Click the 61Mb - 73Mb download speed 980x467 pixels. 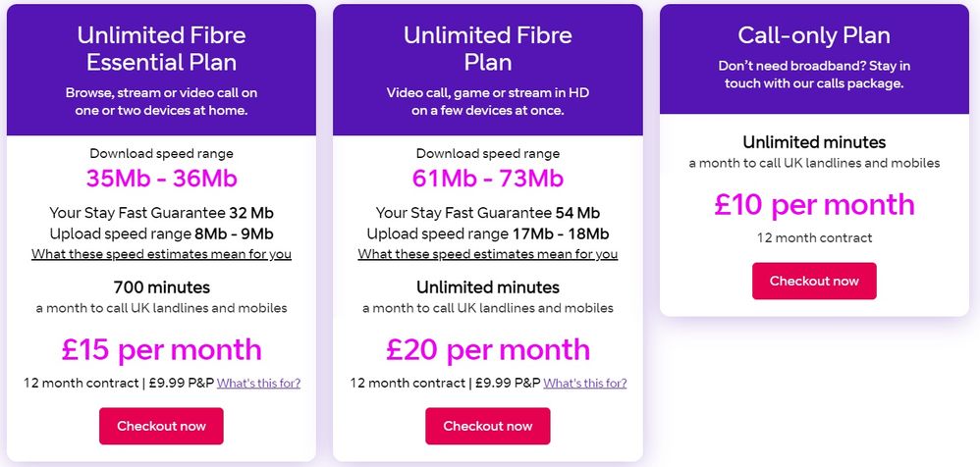[487, 179]
